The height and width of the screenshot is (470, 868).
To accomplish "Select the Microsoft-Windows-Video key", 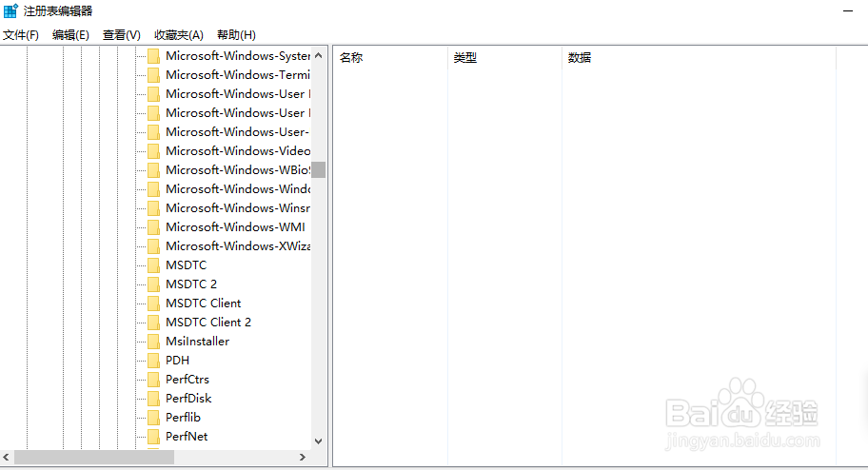I will click(x=238, y=151).
